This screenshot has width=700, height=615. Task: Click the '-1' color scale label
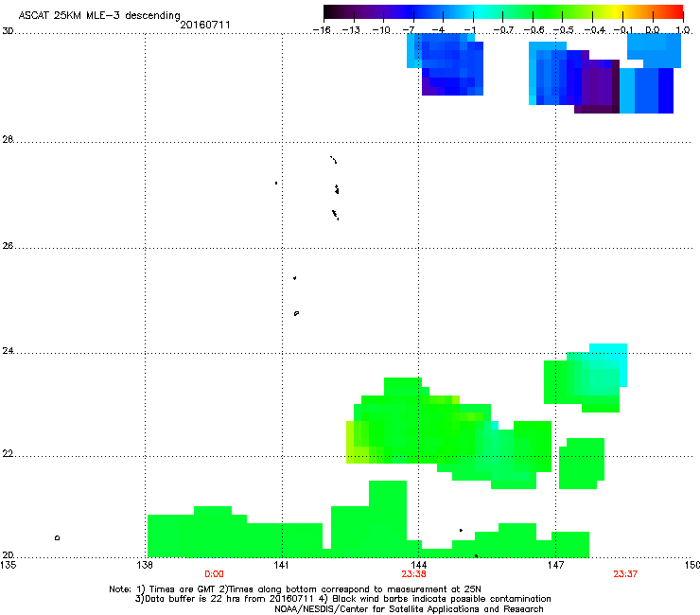coord(469,30)
